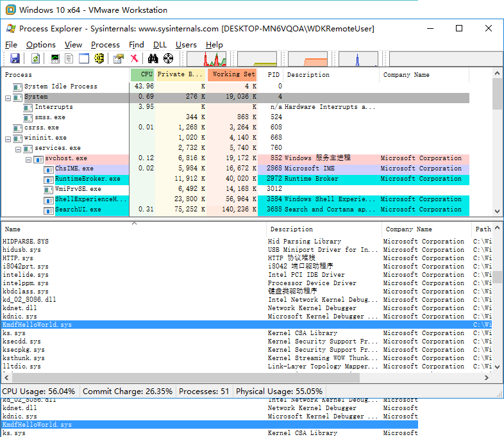Click the Physical Usage status entry
Viewport: 504px width, 437px height.
[x=279, y=392]
